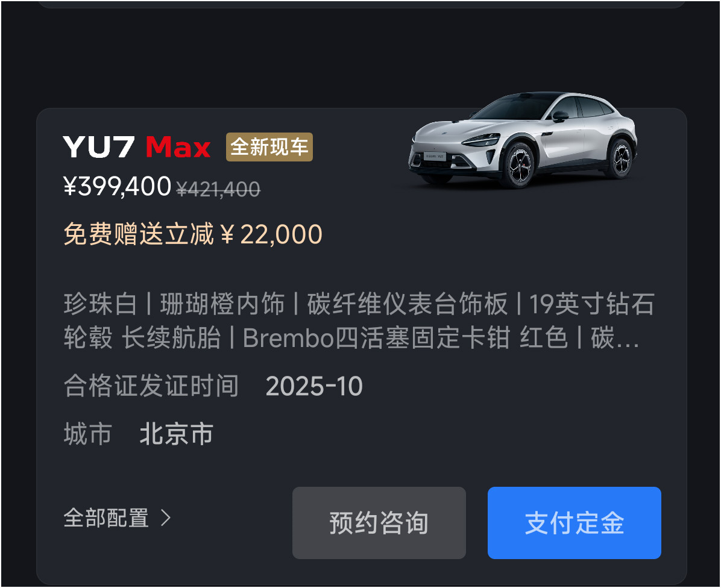
Task: Click the crossed-out original price ¥421,400
Action: 218,189
